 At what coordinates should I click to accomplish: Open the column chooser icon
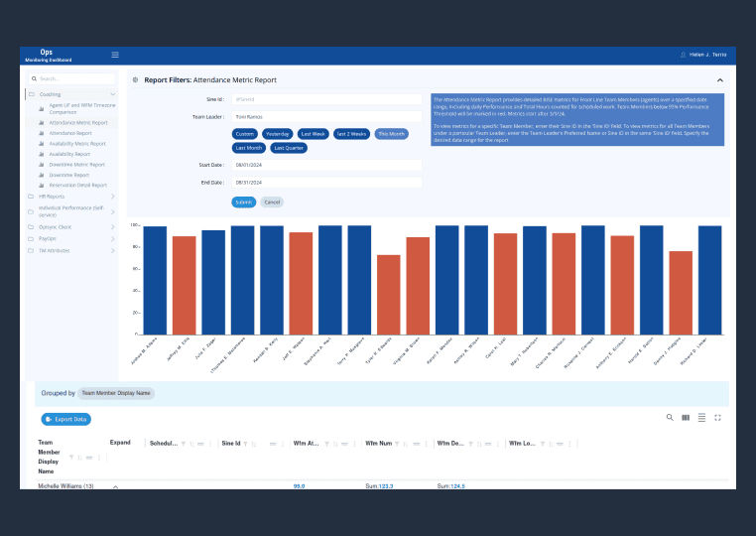(x=686, y=418)
